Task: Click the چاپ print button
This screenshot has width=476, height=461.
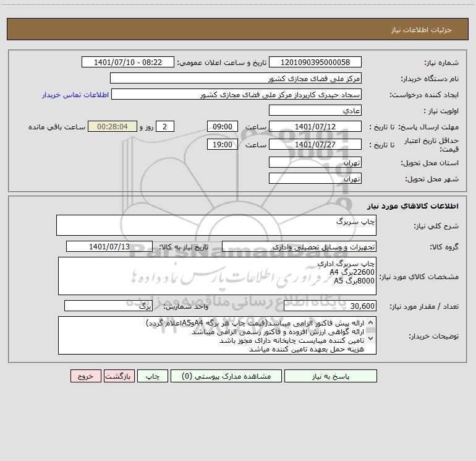Action: click(x=153, y=376)
